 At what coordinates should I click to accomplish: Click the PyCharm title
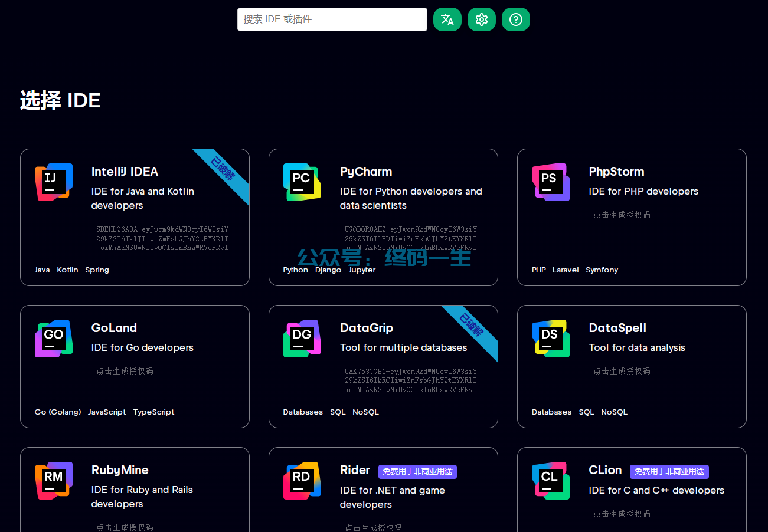pyautogui.click(x=366, y=172)
